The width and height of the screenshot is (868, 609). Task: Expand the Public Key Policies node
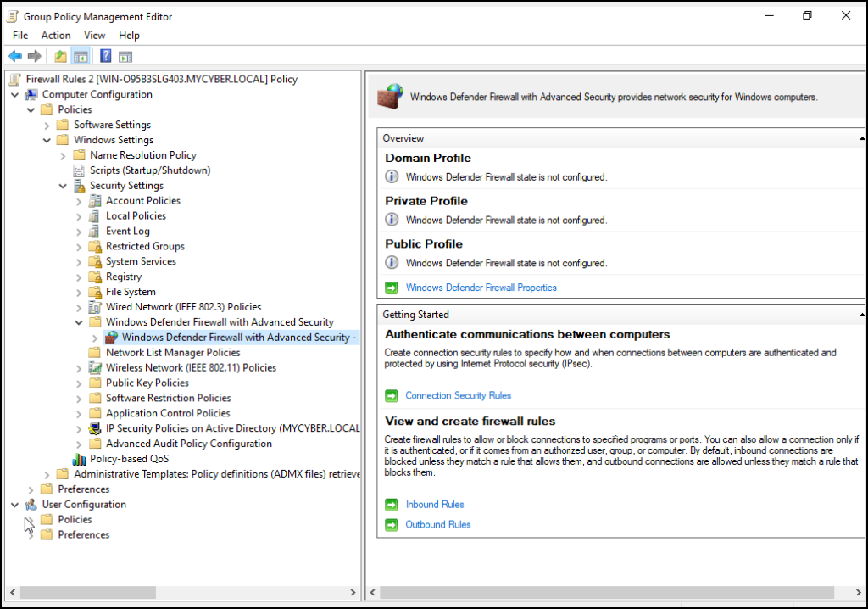[x=79, y=383]
